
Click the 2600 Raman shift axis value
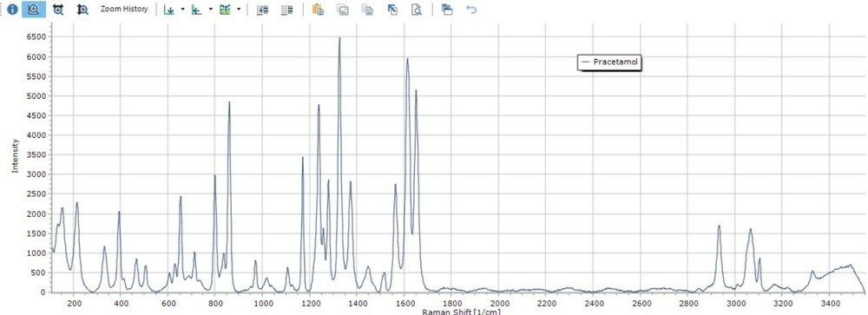tap(641, 303)
